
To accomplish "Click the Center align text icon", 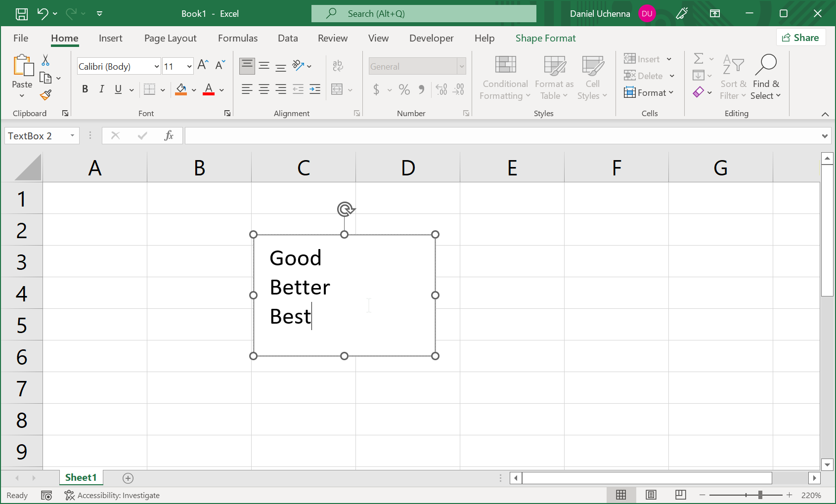I will (x=264, y=89).
